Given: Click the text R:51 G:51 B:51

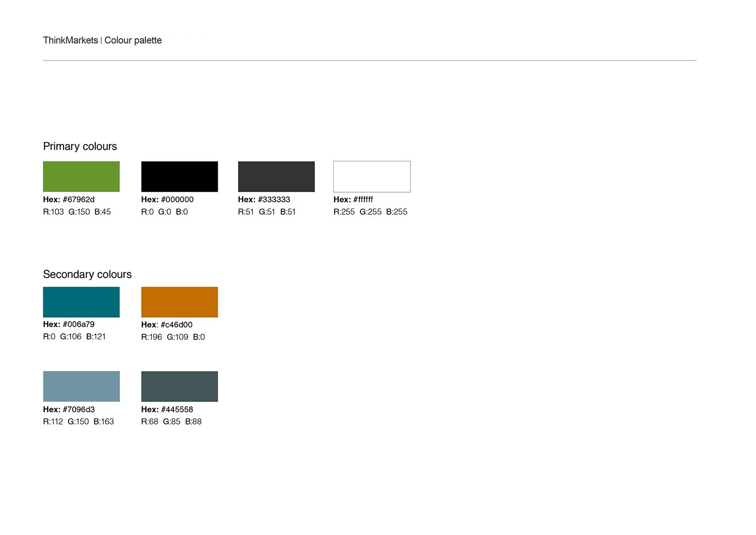Looking at the screenshot, I should click(x=267, y=212).
